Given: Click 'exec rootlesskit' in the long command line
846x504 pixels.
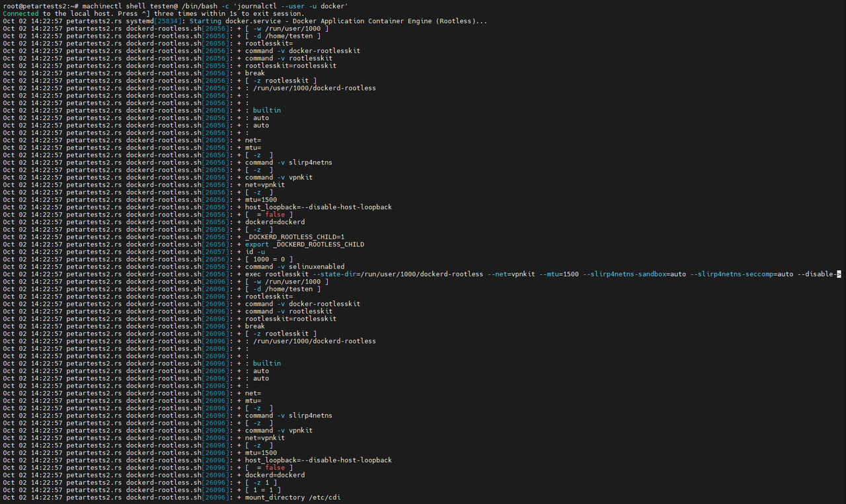Looking at the screenshot, I should [277, 274].
